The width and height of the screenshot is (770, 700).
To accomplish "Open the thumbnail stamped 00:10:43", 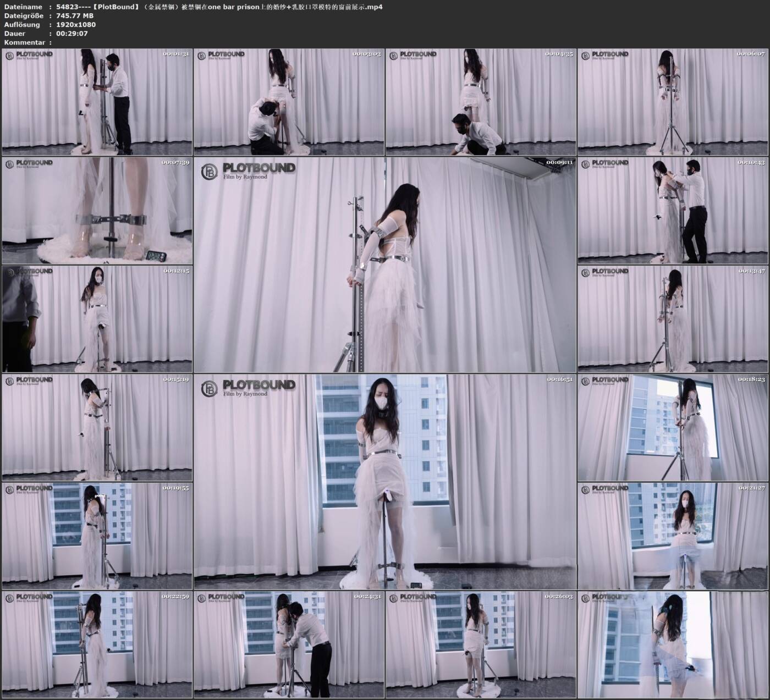I will (673, 210).
